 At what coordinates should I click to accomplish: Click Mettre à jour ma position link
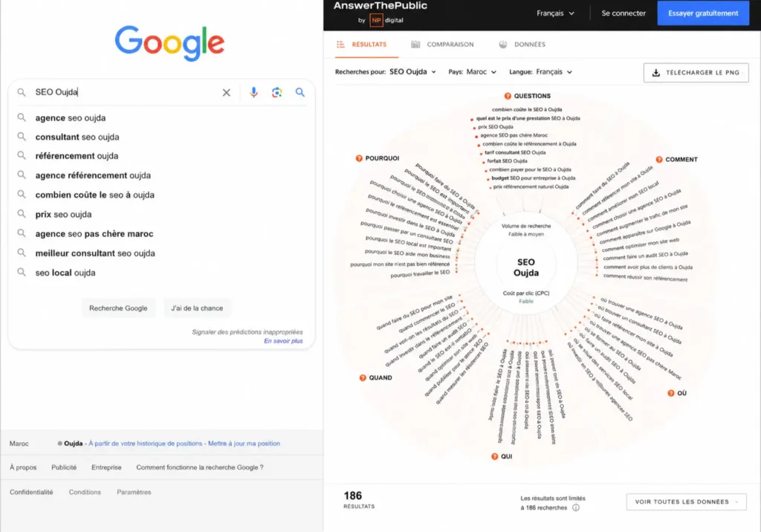(244, 444)
